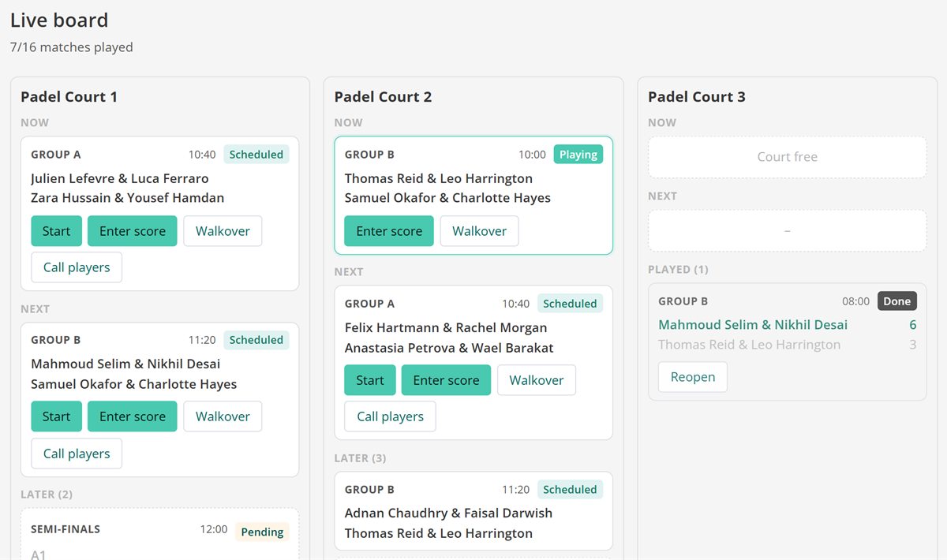Click Scheduled badge on Court 1 10:40 match

[256, 155]
